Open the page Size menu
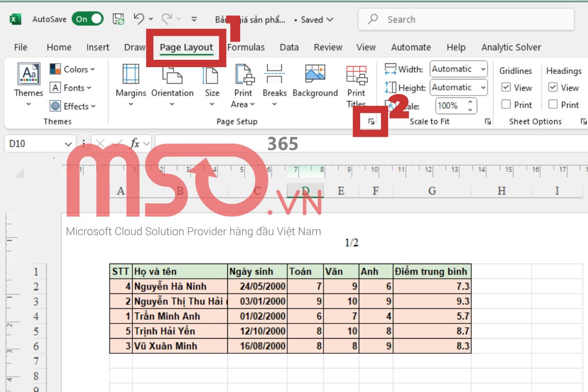 click(212, 86)
